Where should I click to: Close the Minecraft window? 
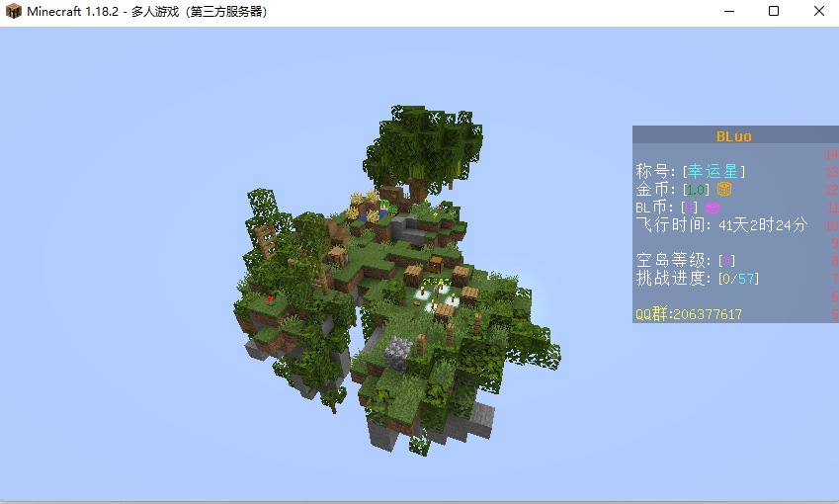click(x=818, y=11)
